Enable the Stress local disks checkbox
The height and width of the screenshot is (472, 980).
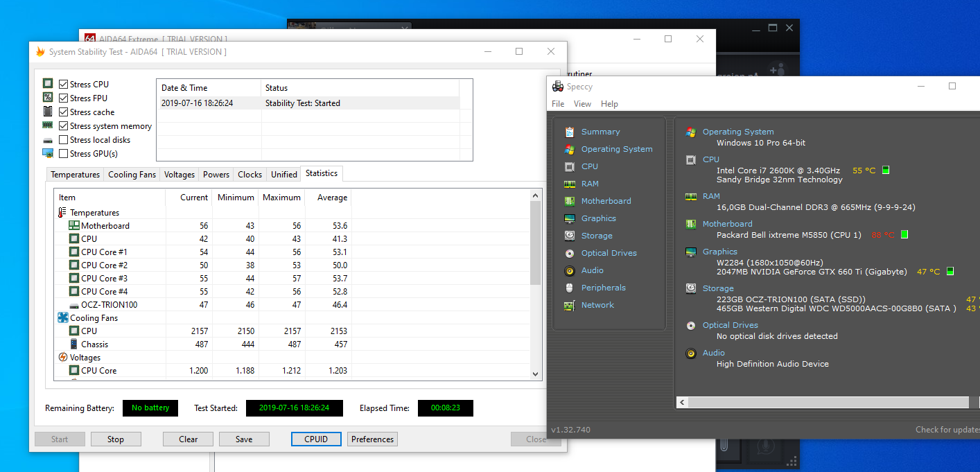pyautogui.click(x=64, y=139)
